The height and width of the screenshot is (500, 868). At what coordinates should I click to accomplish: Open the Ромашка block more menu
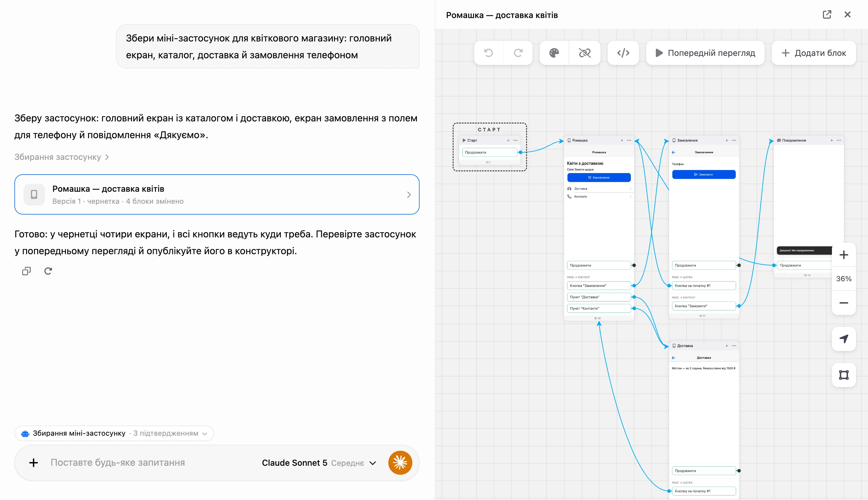(629, 140)
